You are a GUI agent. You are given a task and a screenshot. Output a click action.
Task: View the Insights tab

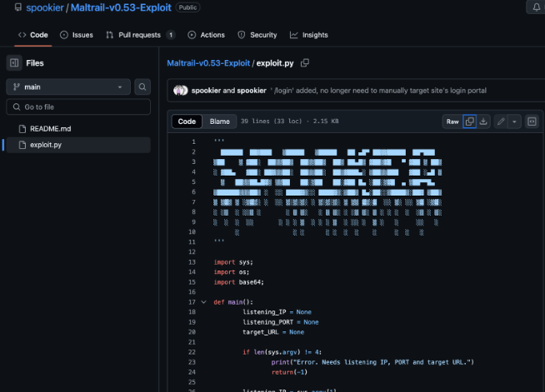tap(309, 35)
